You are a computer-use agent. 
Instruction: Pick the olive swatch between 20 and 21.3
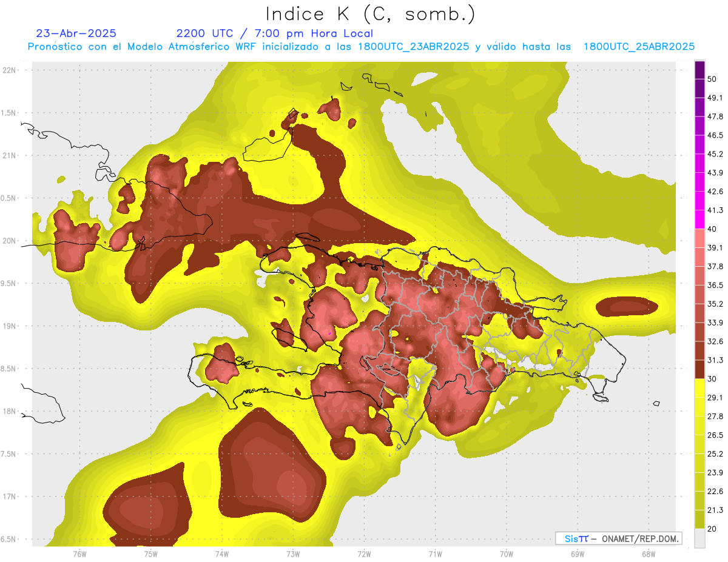click(x=699, y=519)
